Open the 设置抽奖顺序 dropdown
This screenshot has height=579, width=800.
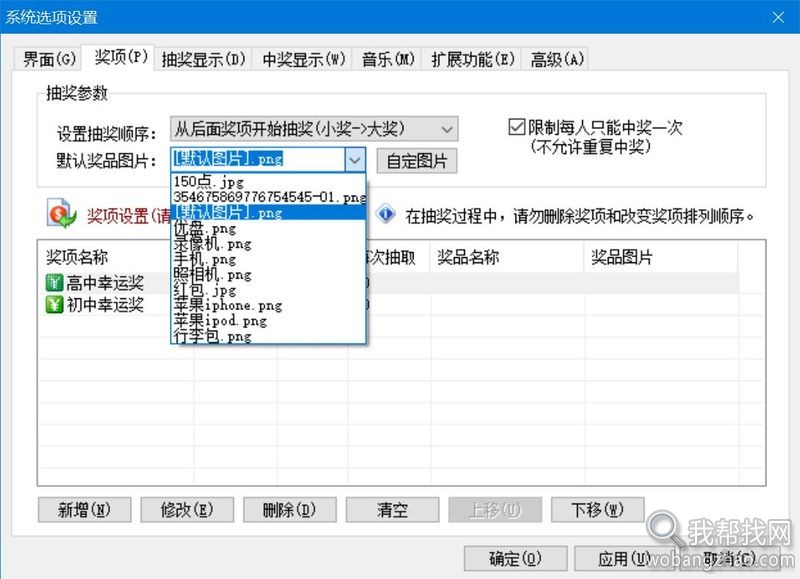444,128
